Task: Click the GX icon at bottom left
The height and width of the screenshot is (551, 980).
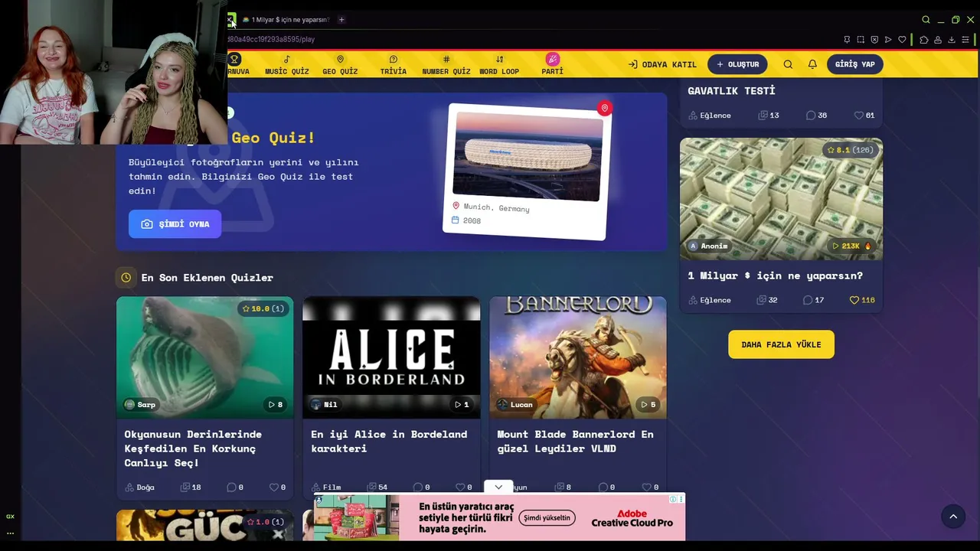Action: tap(10, 517)
